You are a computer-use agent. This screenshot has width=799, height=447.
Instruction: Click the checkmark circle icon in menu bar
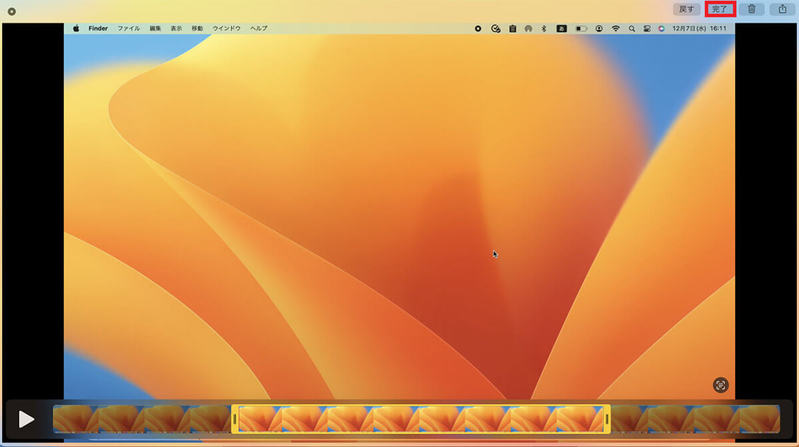(x=495, y=29)
